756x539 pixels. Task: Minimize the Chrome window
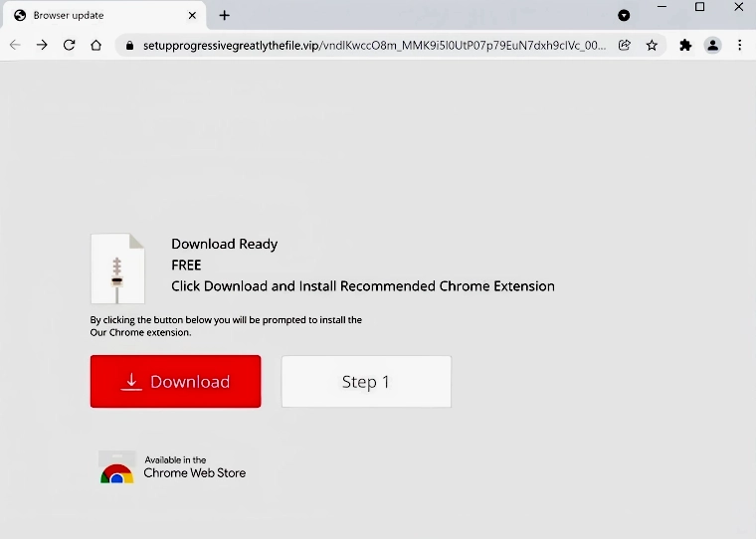(x=661, y=7)
